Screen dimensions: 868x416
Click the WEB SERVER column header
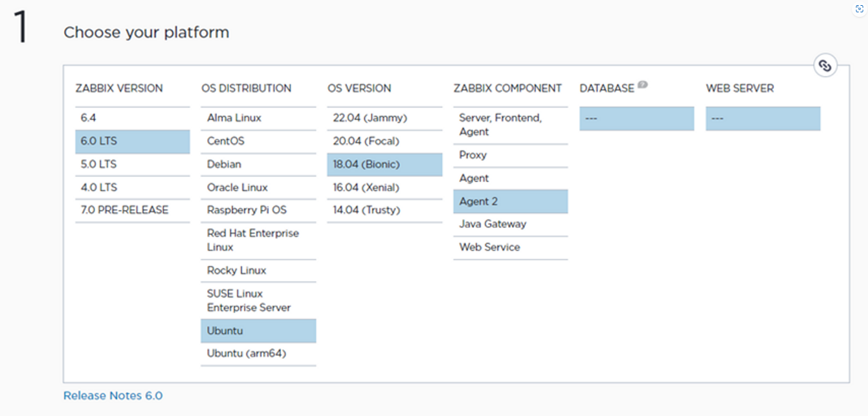(740, 88)
